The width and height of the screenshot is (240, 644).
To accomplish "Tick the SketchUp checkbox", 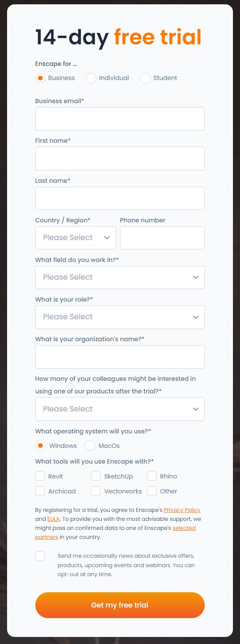I will [96, 476].
